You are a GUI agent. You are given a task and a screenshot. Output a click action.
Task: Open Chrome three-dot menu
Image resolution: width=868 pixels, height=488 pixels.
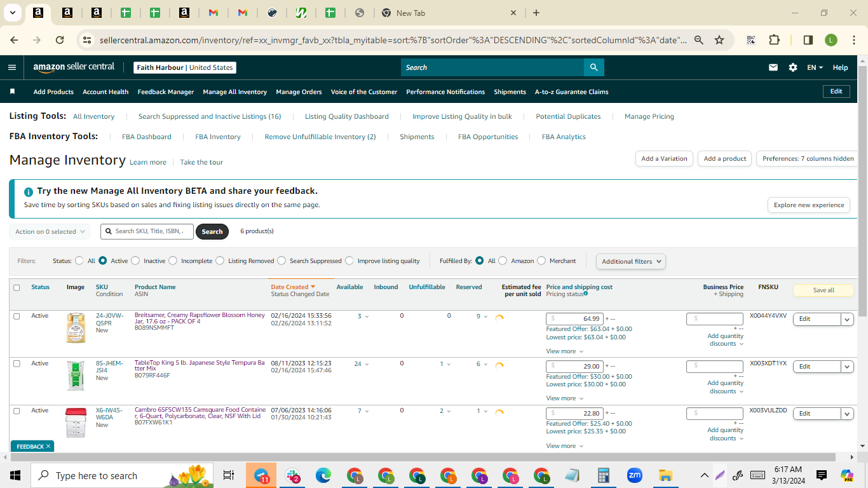point(853,40)
